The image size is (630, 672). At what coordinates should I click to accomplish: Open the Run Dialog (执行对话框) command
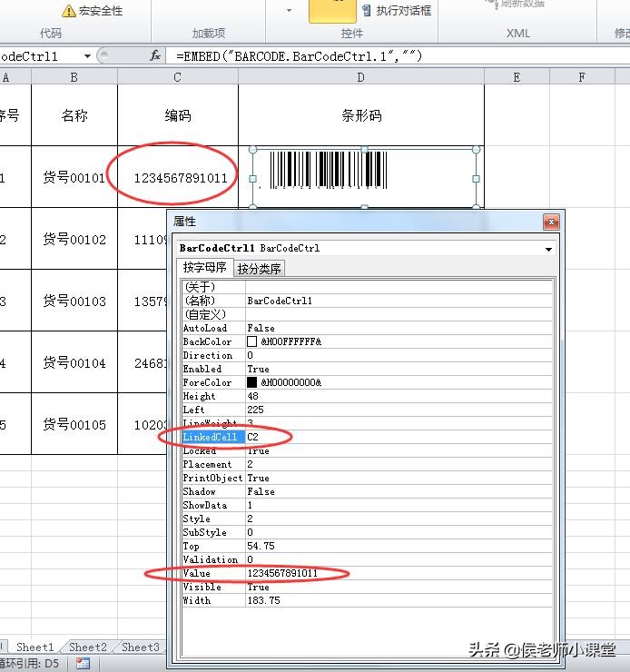(397, 10)
